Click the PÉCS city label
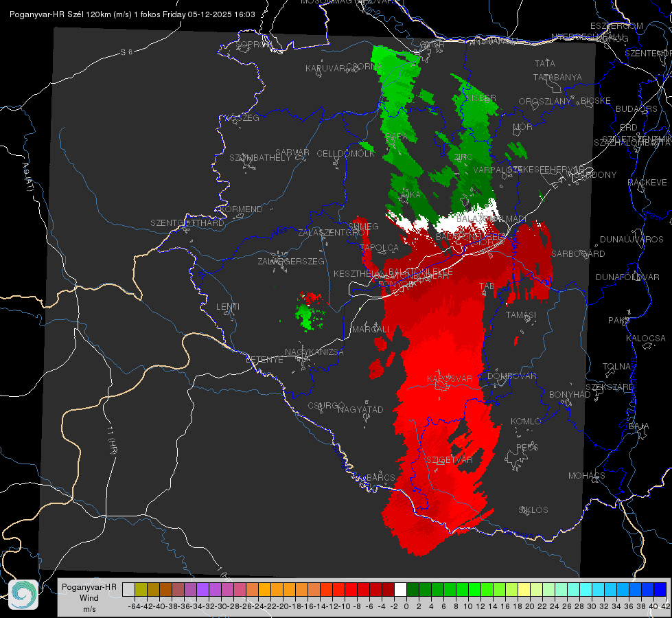Image resolution: width=672 pixels, height=618 pixels. [x=527, y=447]
